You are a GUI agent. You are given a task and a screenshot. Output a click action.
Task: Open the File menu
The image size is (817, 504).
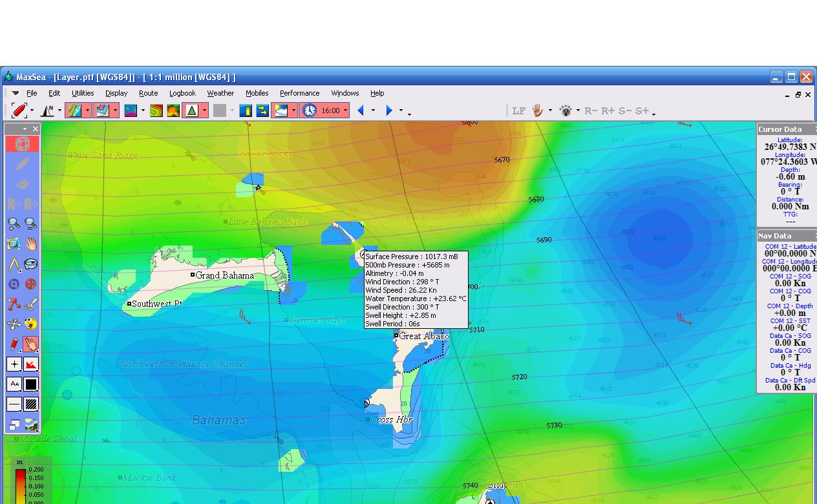coord(32,93)
